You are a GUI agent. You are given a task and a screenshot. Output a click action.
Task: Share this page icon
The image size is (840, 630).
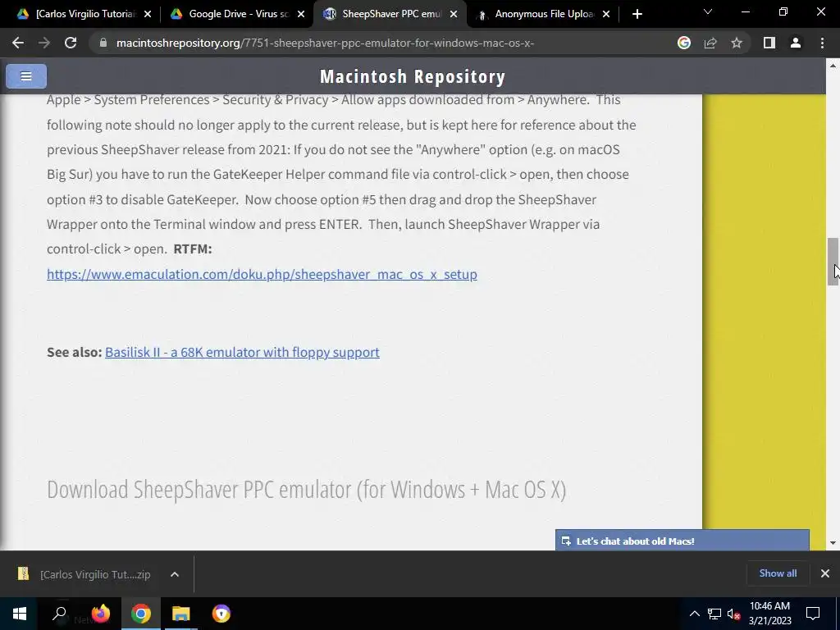pyautogui.click(x=710, y=43)
